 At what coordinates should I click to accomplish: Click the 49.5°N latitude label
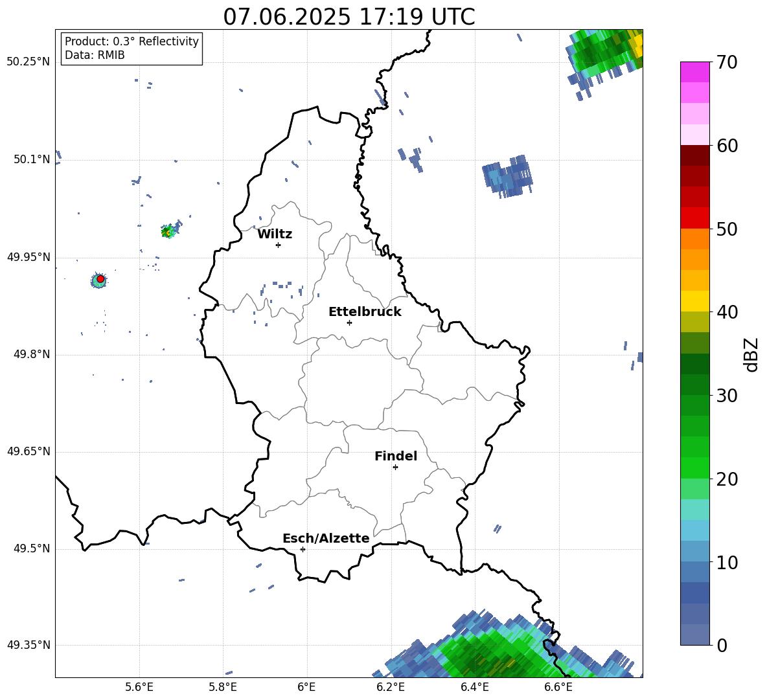[x=32, y=548]
